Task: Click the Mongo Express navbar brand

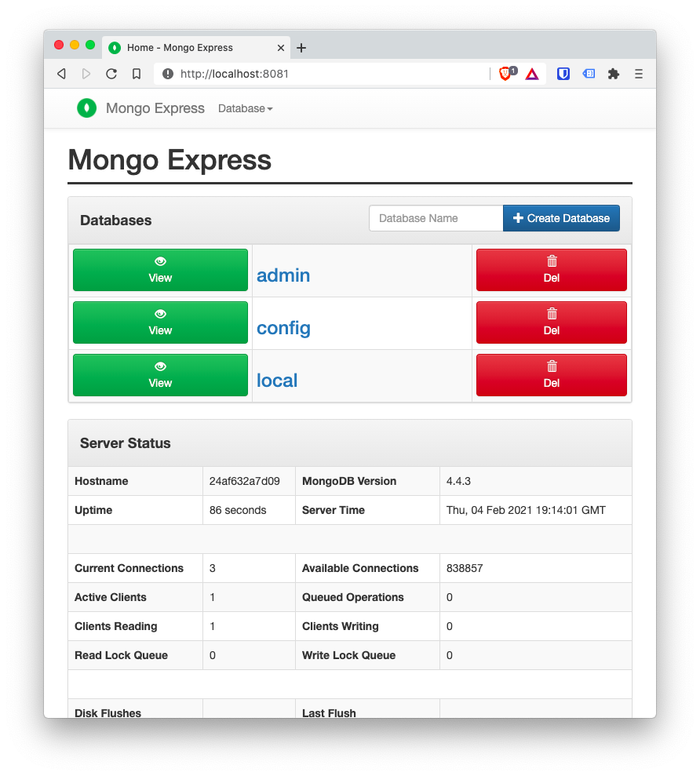Action: pos(155,108)
